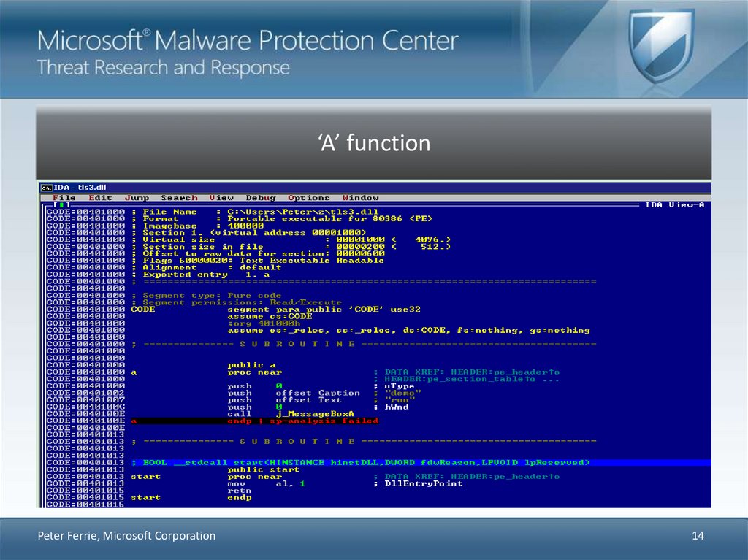Select the 'Imagebase : 400000' line
Viewport: 748px width, 560px height.
(x=197, y=226)
